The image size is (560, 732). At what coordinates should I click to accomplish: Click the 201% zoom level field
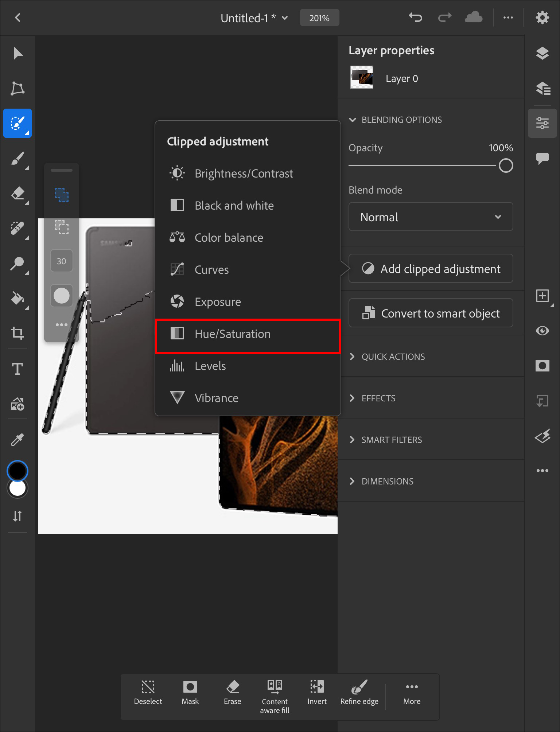pos(319,18)
